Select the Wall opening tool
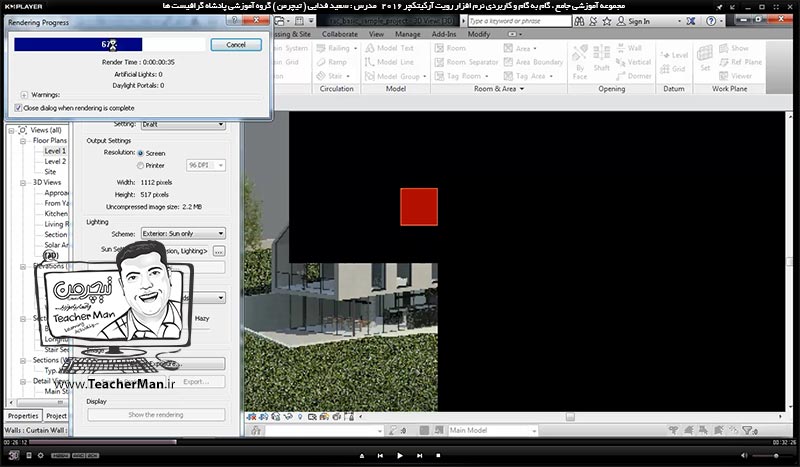The width and height of the screenshot is (800, 467). coord(629,48)
